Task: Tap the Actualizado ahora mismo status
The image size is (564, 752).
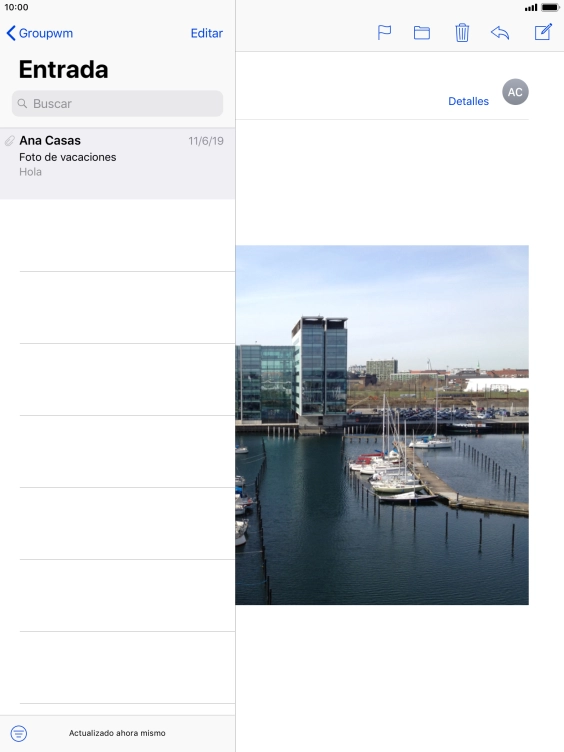Action: pos(117,733)
